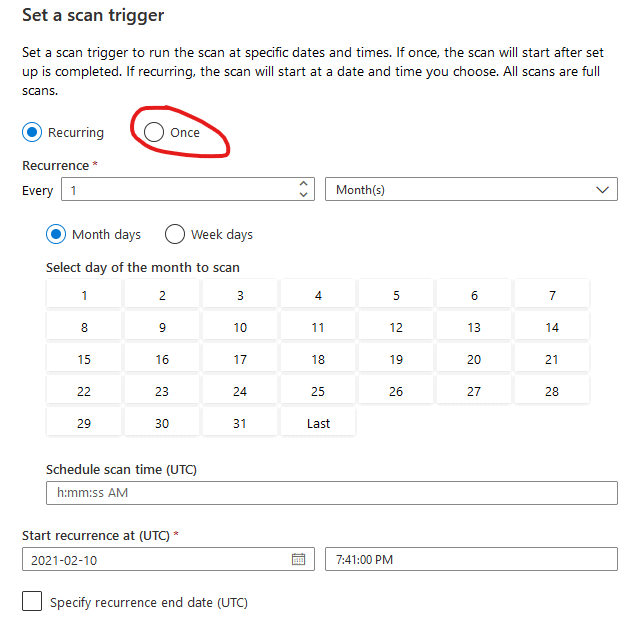The image size is (634, 622).
Task: Pick day 1 of the month
Action: pyautogui.click(x=84, y=295)
